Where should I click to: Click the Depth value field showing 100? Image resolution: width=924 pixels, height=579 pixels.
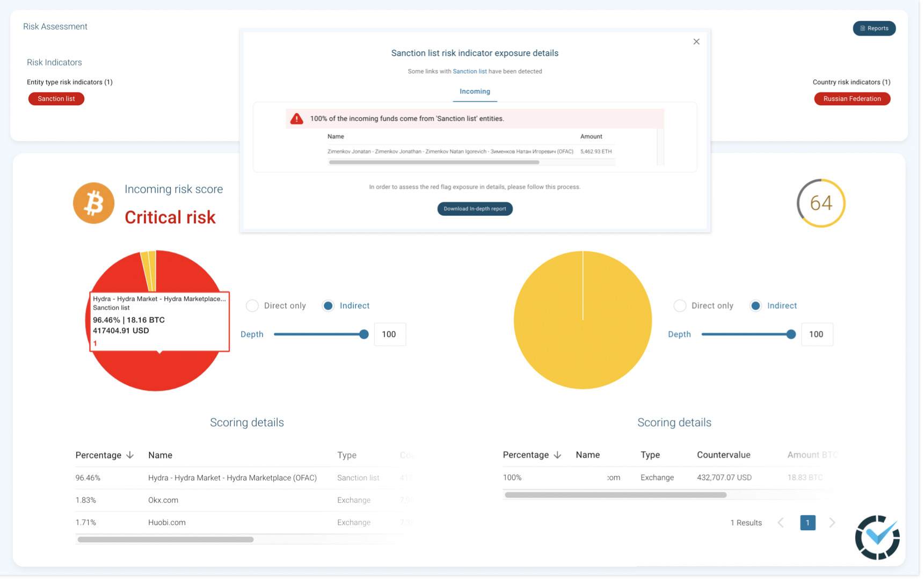pos(390,334)
